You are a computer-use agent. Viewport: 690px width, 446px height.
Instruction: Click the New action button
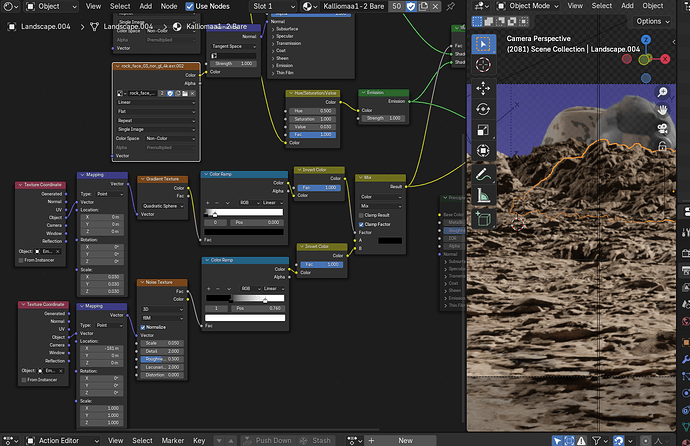405,440
